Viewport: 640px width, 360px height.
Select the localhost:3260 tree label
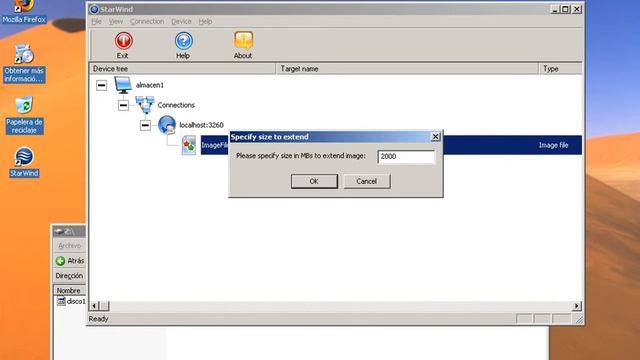(x=201, y=125)
